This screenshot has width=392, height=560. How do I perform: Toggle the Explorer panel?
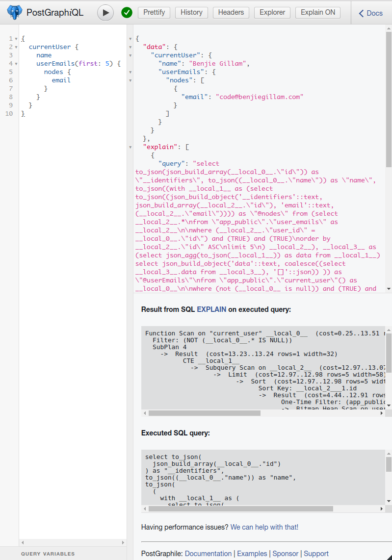click(x=272, y=12)
